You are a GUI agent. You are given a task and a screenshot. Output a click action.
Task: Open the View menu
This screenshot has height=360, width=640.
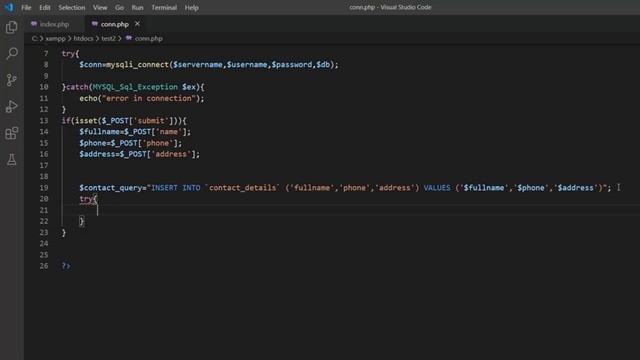tap(100, 7)
